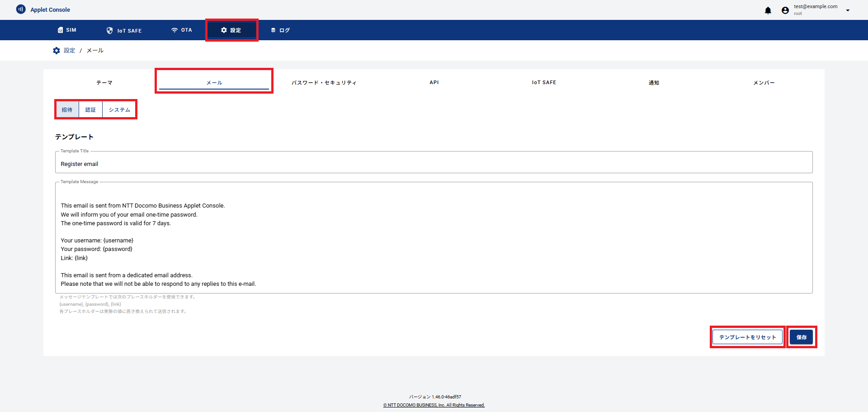This screenshot has width=868, height=412.
Task: Click the Applet Console logo icon
Action: click(x=21, y=9)
